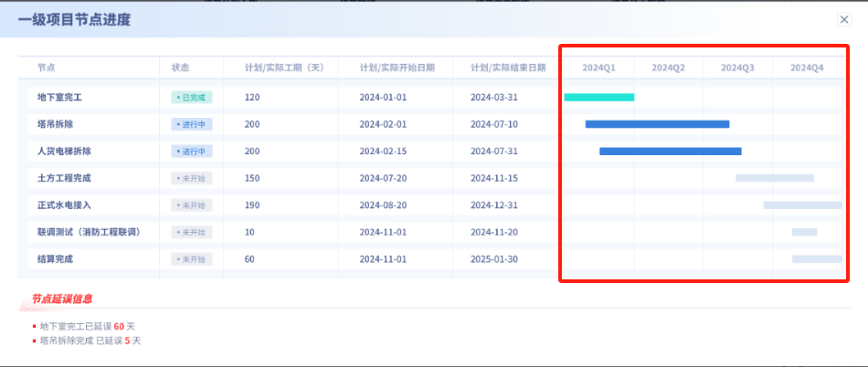Screen dimensions: 868x367
Task: Click the pale Gantt bar for 土方工程完成
Action: click(775, 178)
